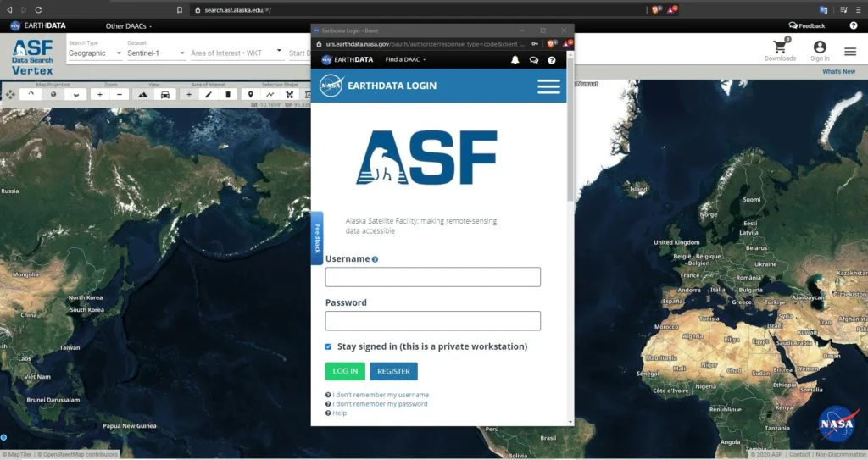Screen dimensions: 868x460
Task: Click I don't remember my username link
Action: 381,396
